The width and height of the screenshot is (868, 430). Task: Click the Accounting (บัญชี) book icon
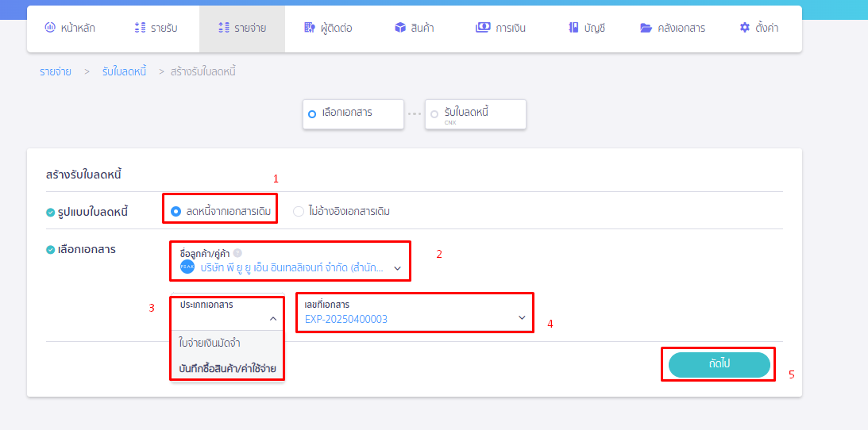tap(573, 28)
